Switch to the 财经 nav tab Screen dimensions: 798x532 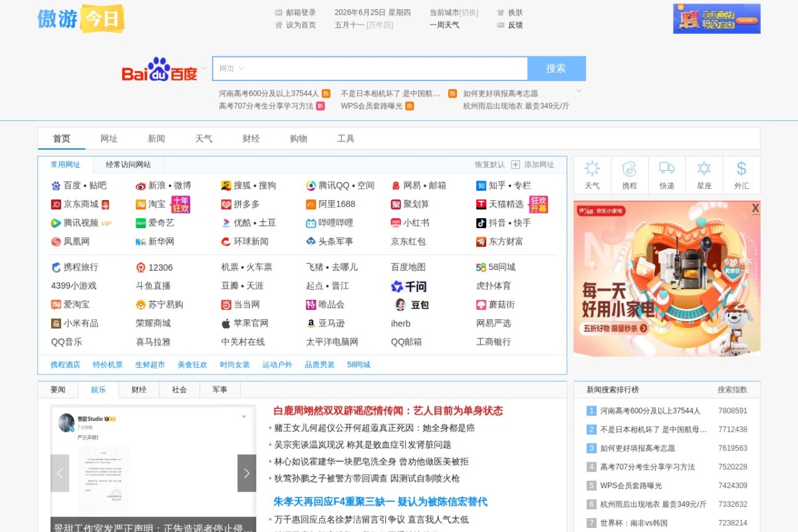251,138
